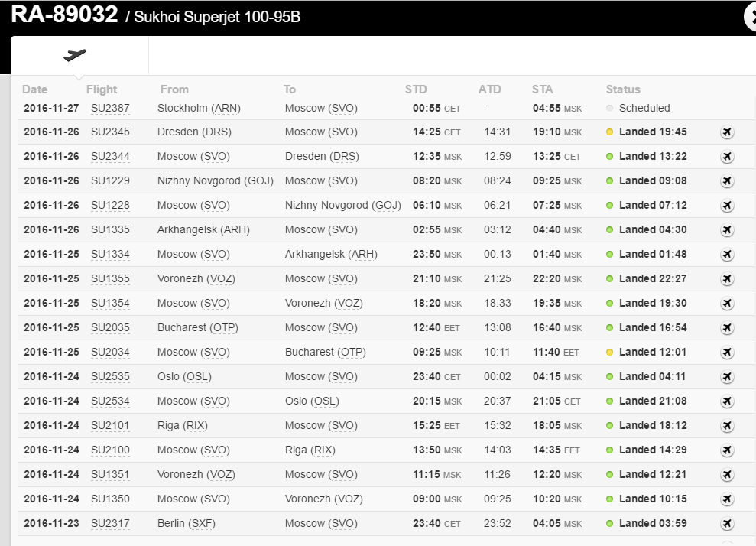Viewport: 756px width, 546px height.
Task: Open the flights tab with airplane icon
Action: [x=79, y=56]
